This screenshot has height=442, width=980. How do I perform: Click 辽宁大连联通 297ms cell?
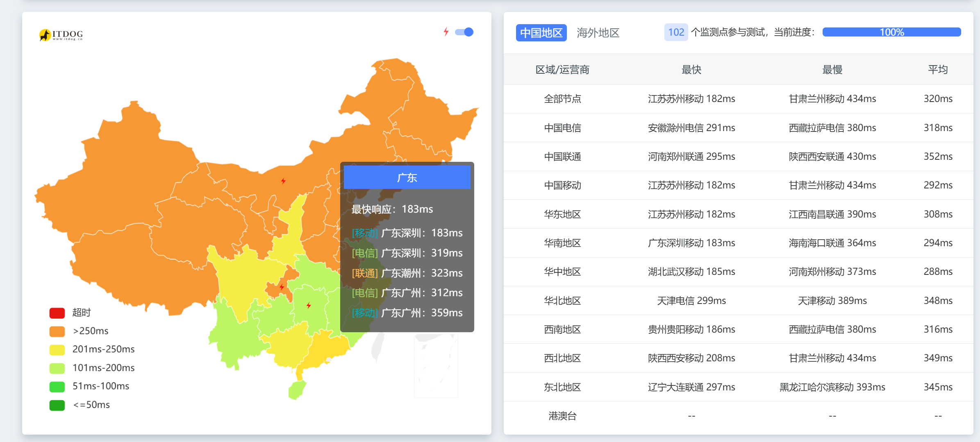tap(691, 387)
